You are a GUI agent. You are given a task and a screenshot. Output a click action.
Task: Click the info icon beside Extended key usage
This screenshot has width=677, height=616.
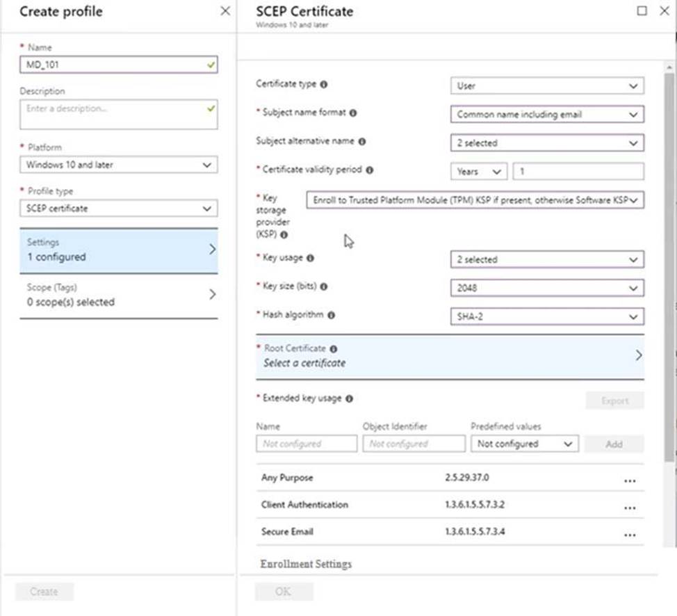(x=349, y=399)
